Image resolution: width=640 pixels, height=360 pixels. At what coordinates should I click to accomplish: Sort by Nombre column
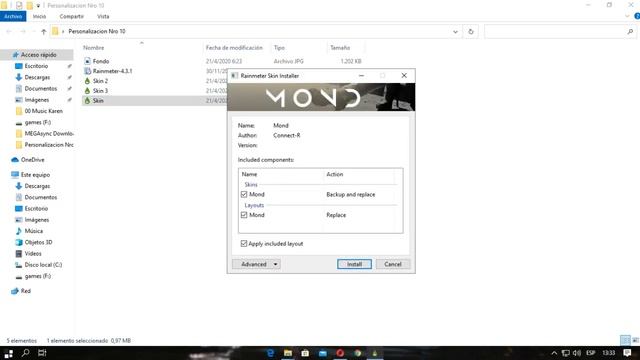tap(93, 48)
